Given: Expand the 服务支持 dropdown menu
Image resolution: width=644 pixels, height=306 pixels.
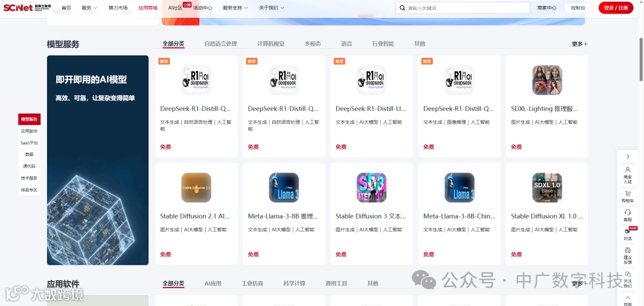Looking at the screenshot, I should [236, 8].
